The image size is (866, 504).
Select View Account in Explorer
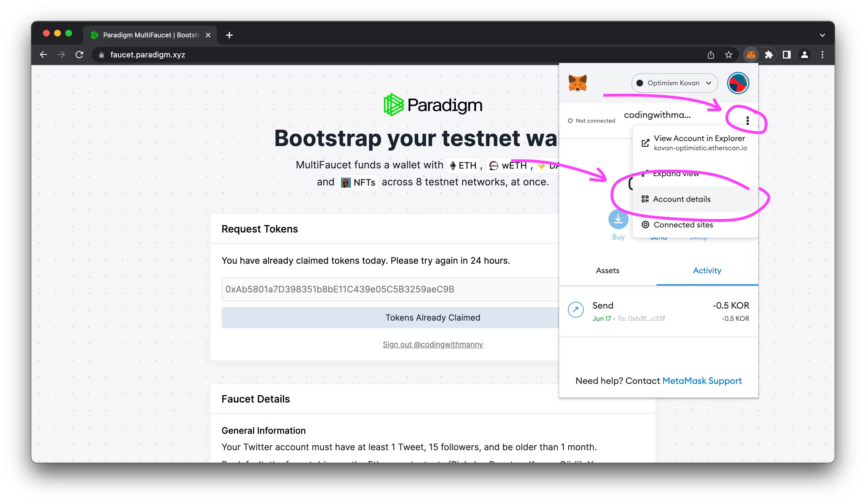(695, 143)
